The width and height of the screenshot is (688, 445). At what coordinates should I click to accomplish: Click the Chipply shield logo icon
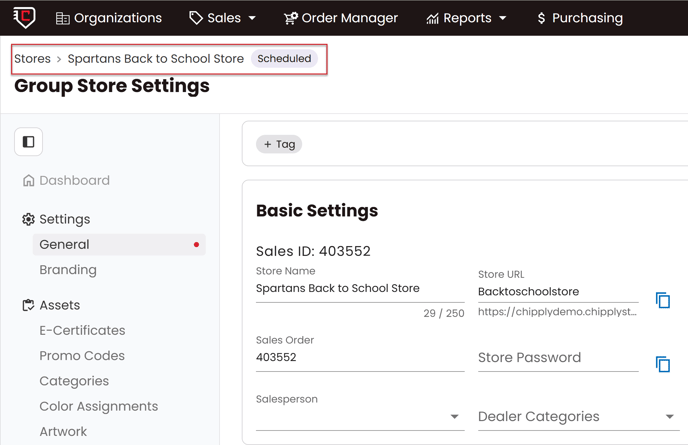pyautogui.click(x=23, y=17)
